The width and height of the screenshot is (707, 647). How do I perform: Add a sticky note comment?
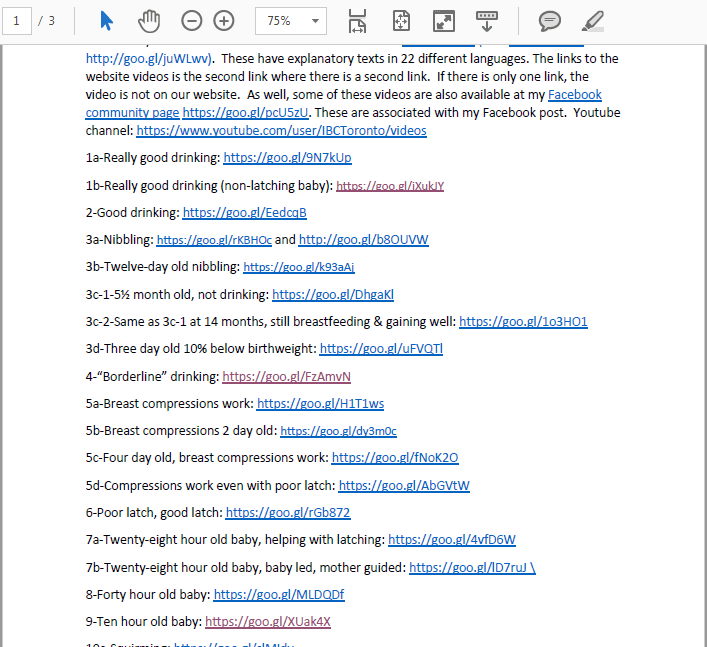coord(550,21)
